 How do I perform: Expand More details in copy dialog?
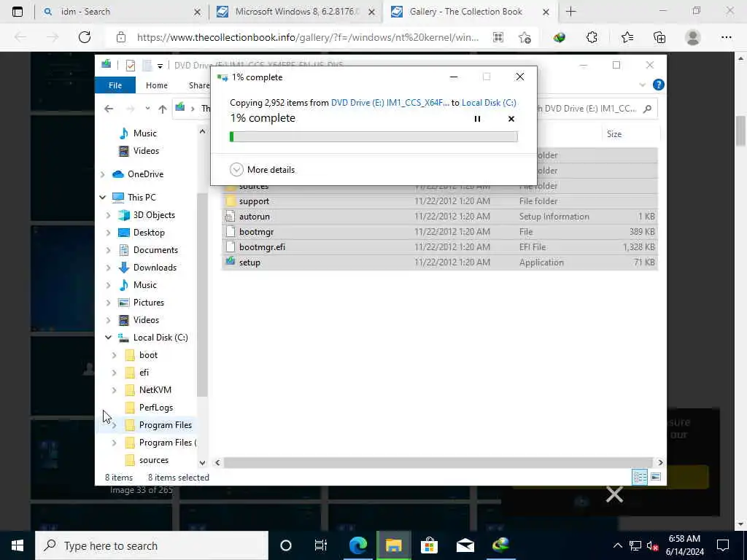point(262,169)
